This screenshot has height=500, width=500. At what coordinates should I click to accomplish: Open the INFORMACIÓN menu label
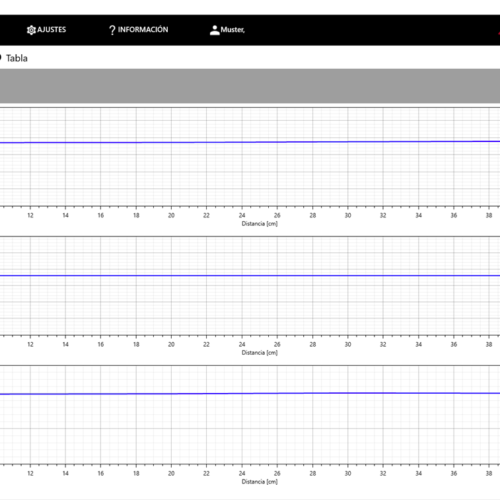(143, 30)
